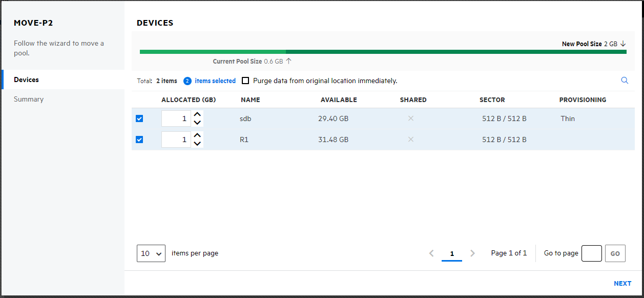Go to next page arrow
The image size is (644, 298).
[x=472, y=253]
